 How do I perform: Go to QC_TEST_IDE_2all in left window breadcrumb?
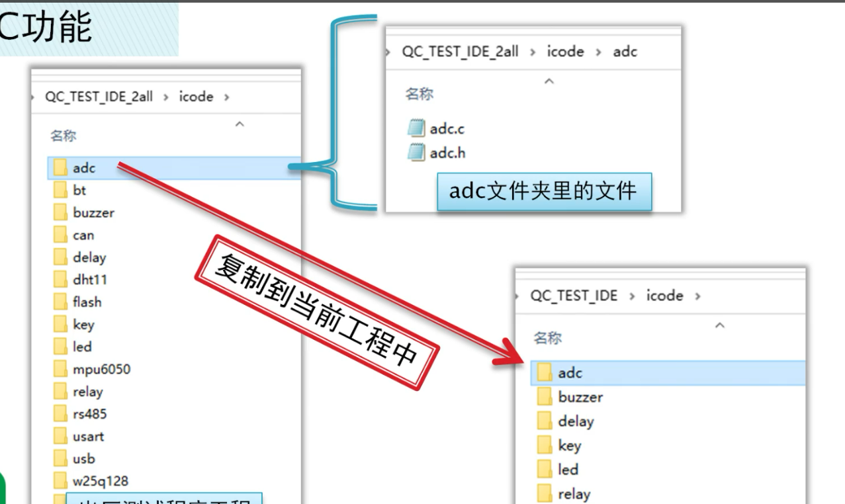(x=97, y=97)
